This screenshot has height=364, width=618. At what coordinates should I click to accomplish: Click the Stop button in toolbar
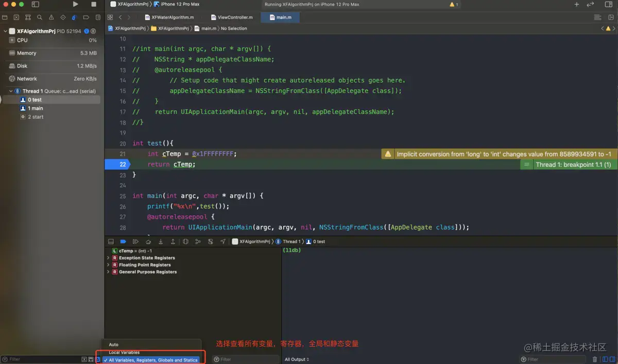coord(94,4)
